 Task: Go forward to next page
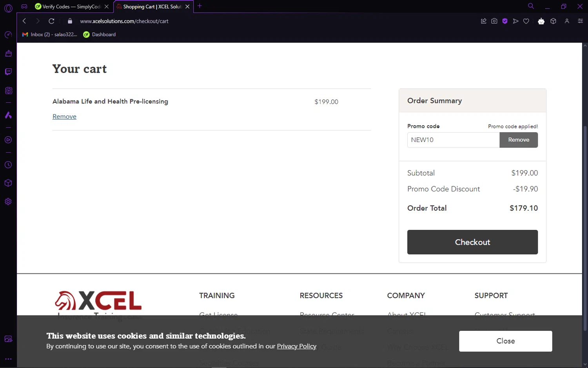[x=38, y=21]
